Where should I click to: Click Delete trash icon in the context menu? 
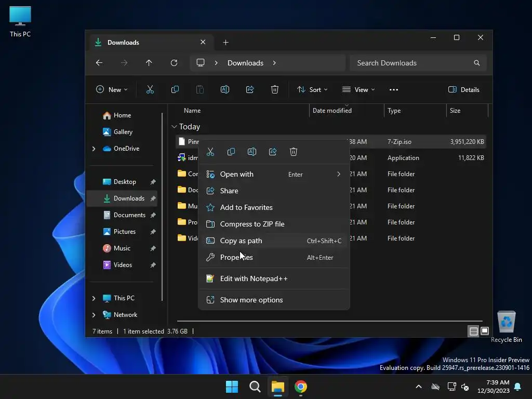coord(294,152)
